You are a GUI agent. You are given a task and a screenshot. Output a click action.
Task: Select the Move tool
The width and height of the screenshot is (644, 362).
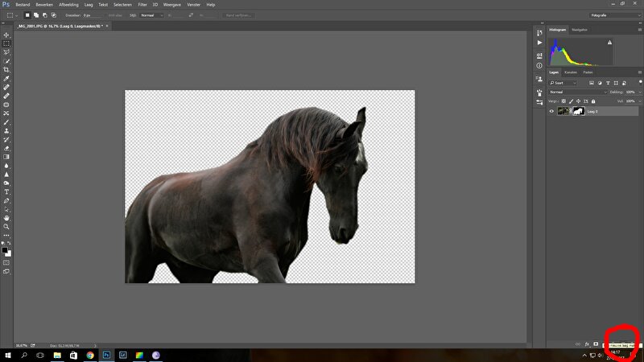6,35
